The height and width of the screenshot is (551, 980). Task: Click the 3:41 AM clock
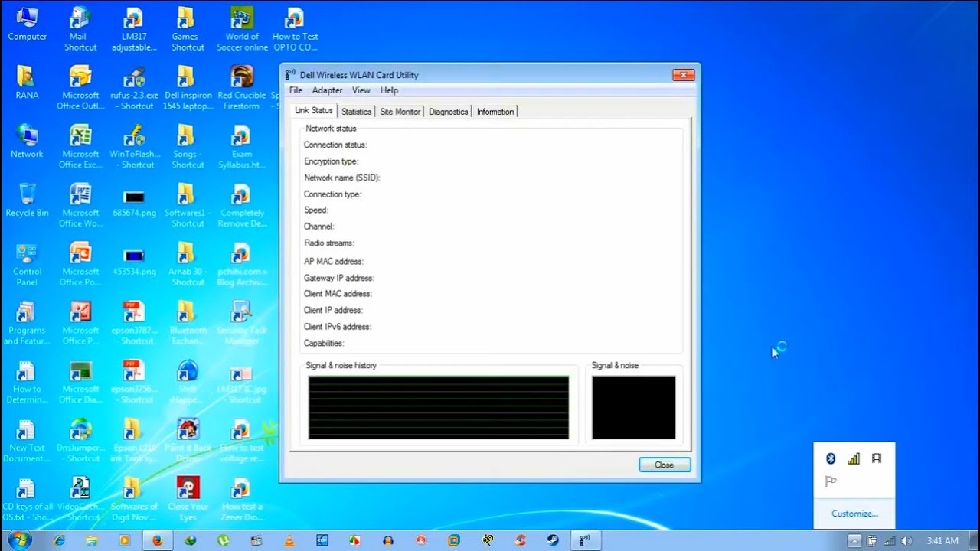pyautogui.click(x=942, y=541)
